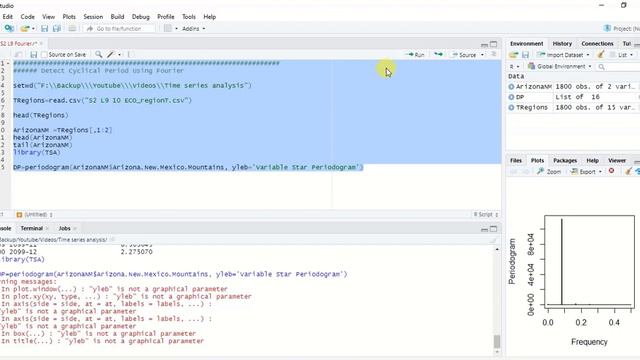This screenshot has height=360, width=640.
Task: Expand the panes layout dropdown arrow
Action: (176, 29)
